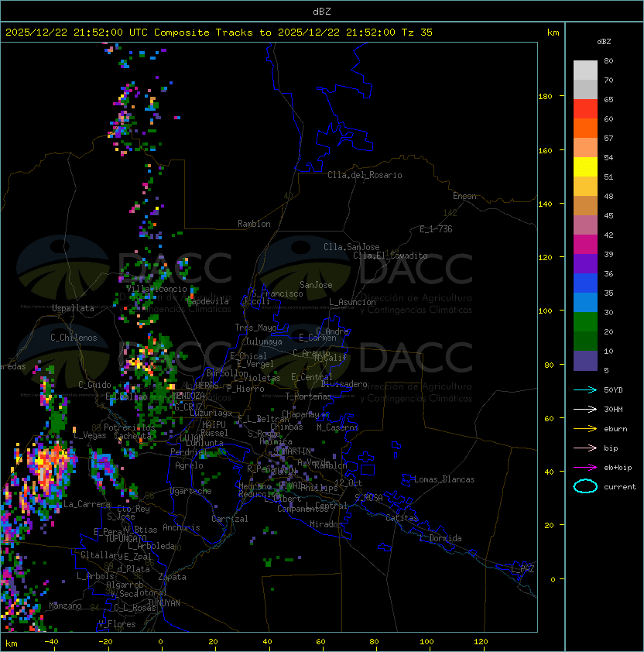Pick the bright yellow 51-54 dBZ swatch
This screenshot has height=652, width=644.
(585, 166)
